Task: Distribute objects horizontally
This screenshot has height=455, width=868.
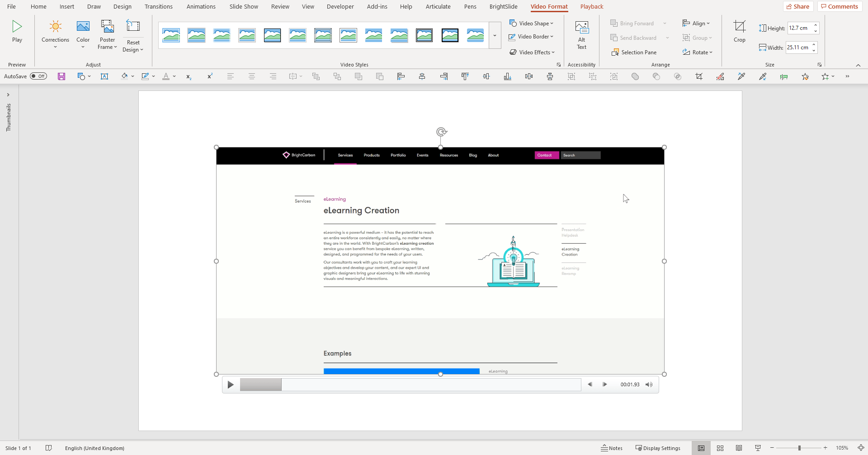Action: point(529,76)
